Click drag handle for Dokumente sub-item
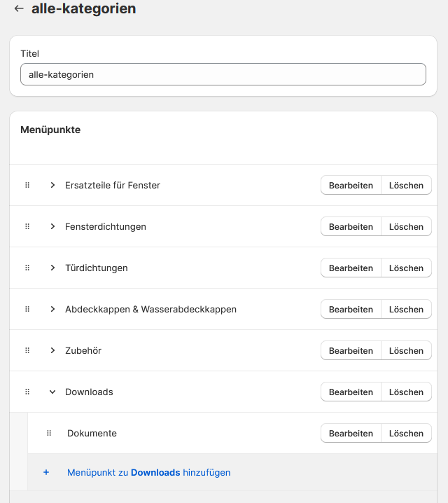 [49, 434]
